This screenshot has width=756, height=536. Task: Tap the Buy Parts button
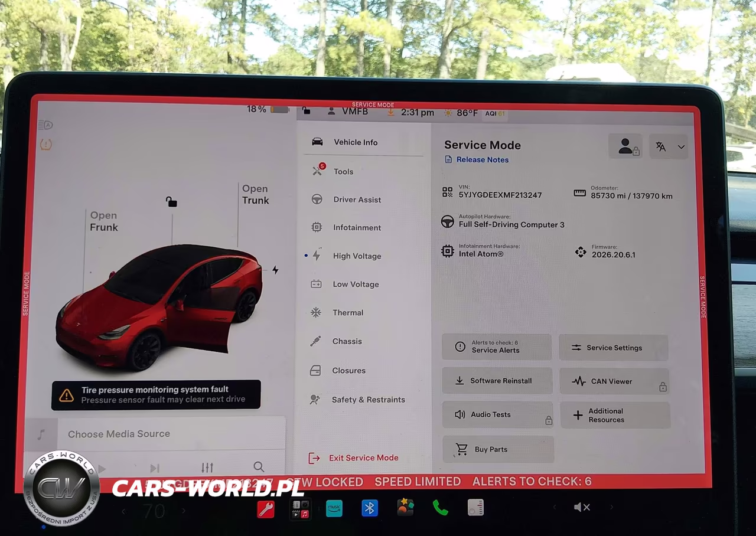498,449
